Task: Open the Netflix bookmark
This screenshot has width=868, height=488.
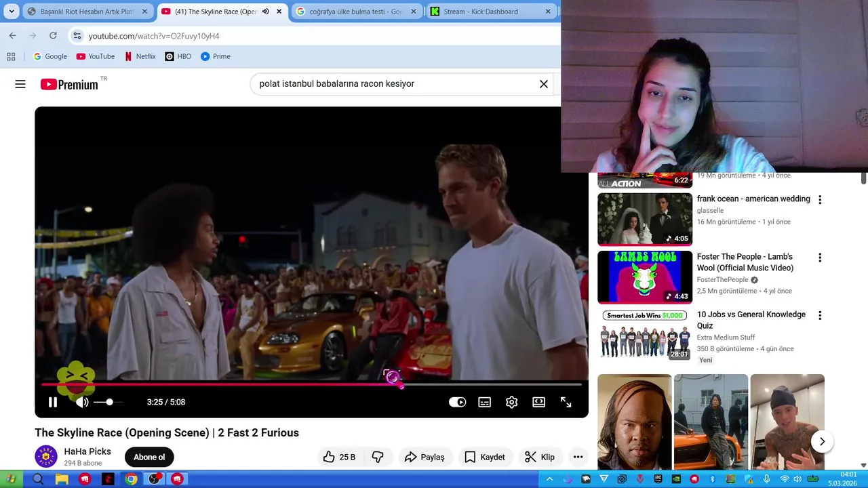Action: pos(140,56)
